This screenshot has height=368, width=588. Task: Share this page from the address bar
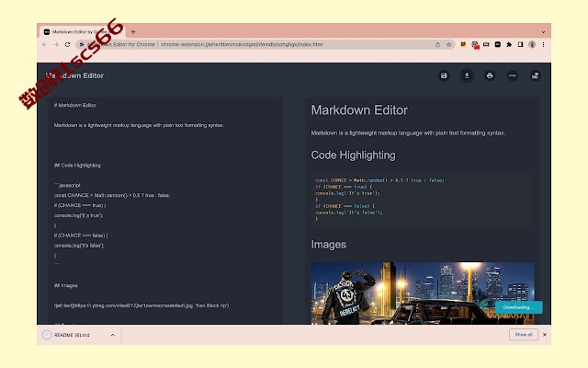[437, 44]
